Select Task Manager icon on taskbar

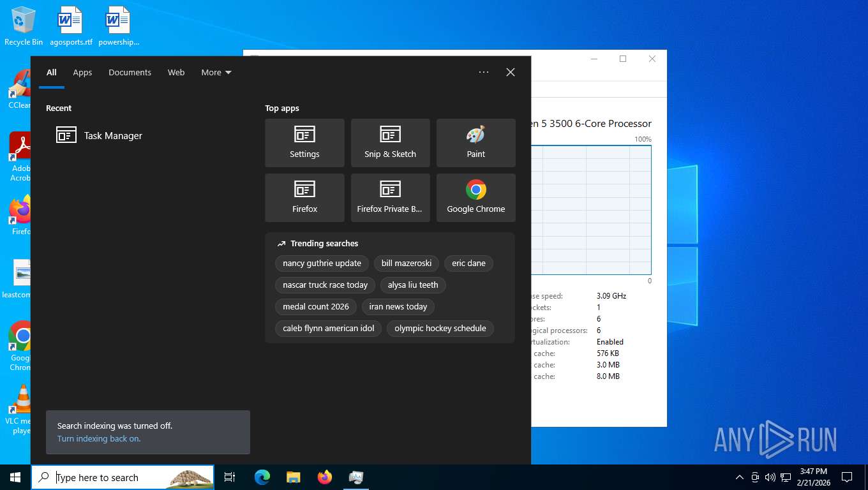click(x=356, y=477)
